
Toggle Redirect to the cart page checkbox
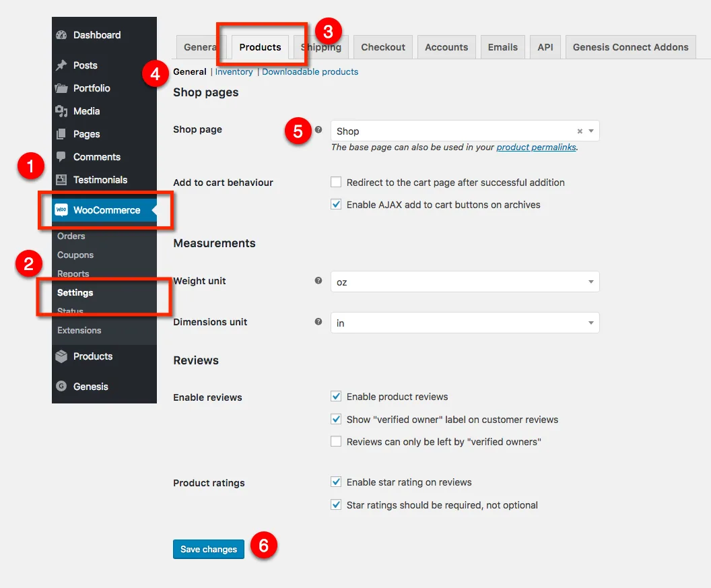tap(336, 182)
